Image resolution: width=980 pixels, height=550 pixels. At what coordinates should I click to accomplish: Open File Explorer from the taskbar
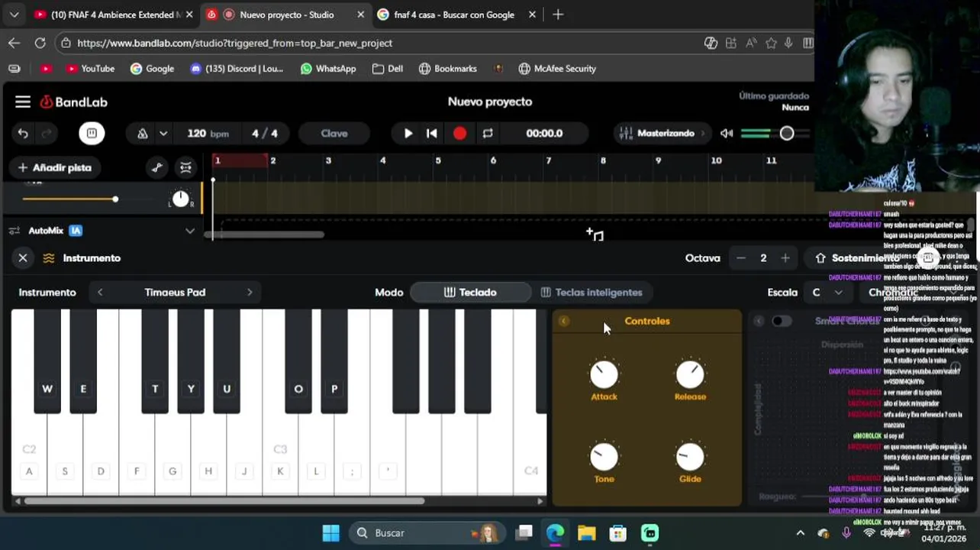pyautogui.click(x=586, y=532)
